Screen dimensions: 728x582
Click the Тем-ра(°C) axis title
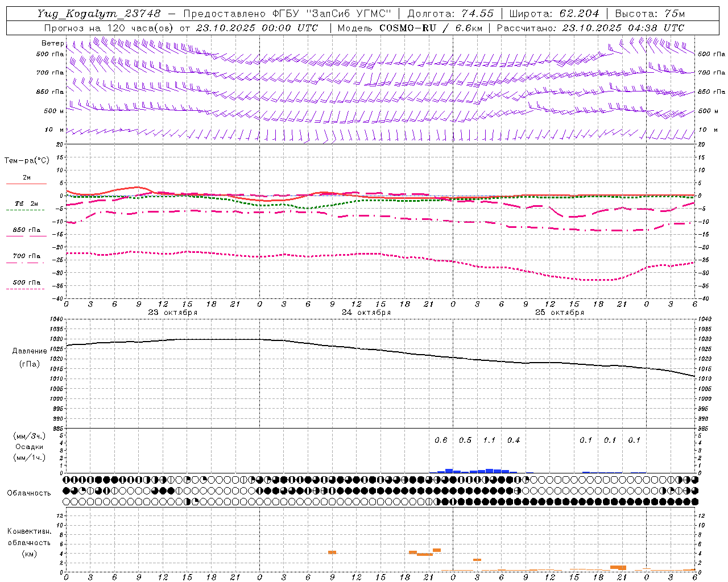click(x=27, y=161)
